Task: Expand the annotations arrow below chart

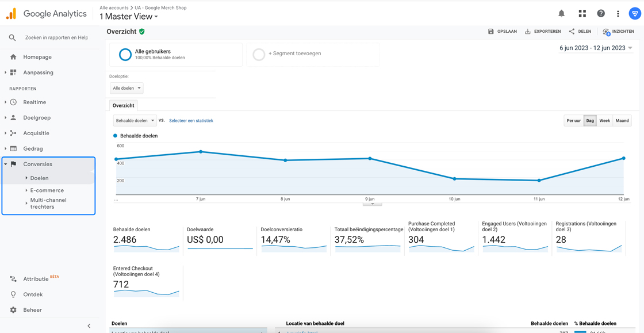Action: tap(373, 203)
